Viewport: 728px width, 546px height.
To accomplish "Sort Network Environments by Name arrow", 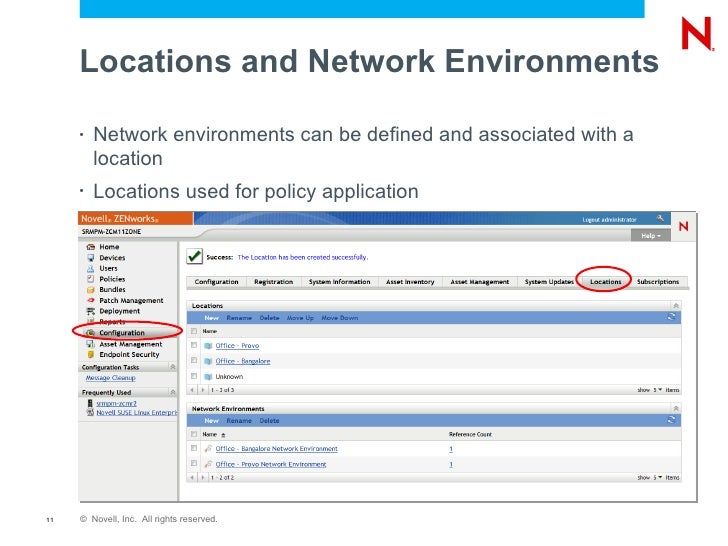I will coord(223,435).
